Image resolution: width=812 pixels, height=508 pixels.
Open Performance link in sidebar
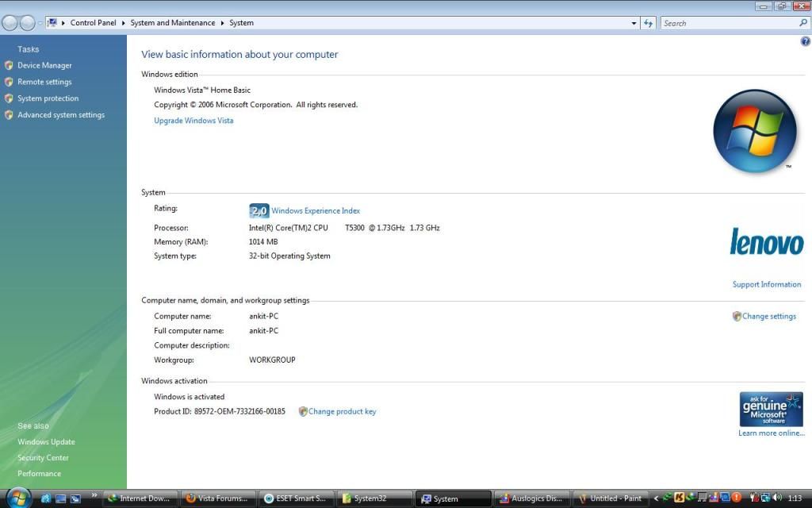(40, 474)
